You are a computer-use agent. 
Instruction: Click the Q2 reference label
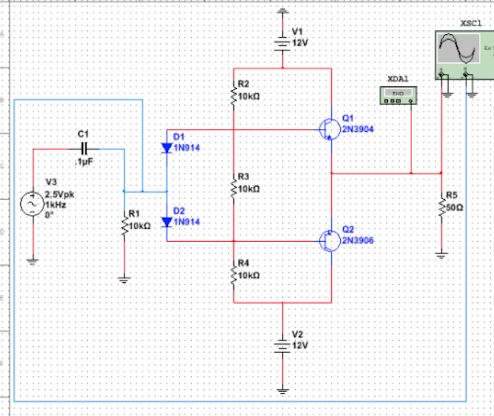click(x=348, y=229)
